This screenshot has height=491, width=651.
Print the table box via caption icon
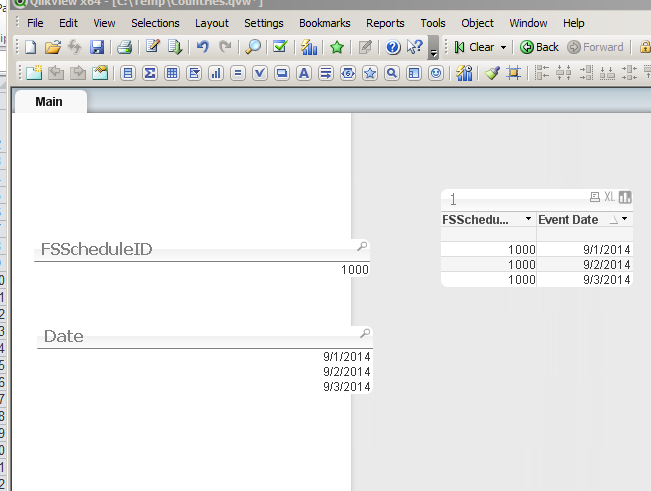[x=595, y=197]
